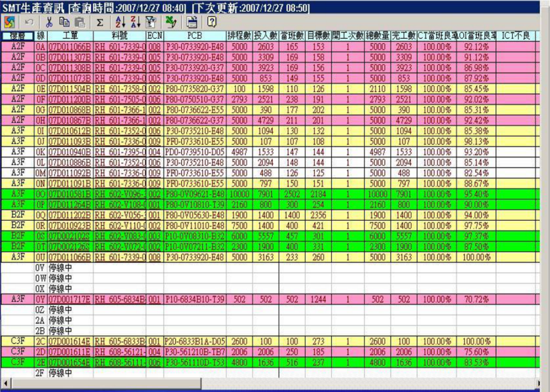Image resolution: width=550 pixels, height=392 pixels.
Task: Open work order link 07D001614E in line 2C
Action: coord(69,341)
